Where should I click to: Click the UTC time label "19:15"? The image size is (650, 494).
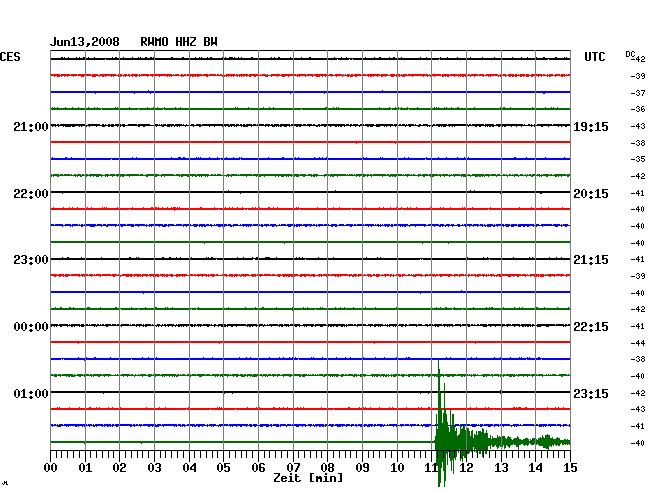pos(591,126)
